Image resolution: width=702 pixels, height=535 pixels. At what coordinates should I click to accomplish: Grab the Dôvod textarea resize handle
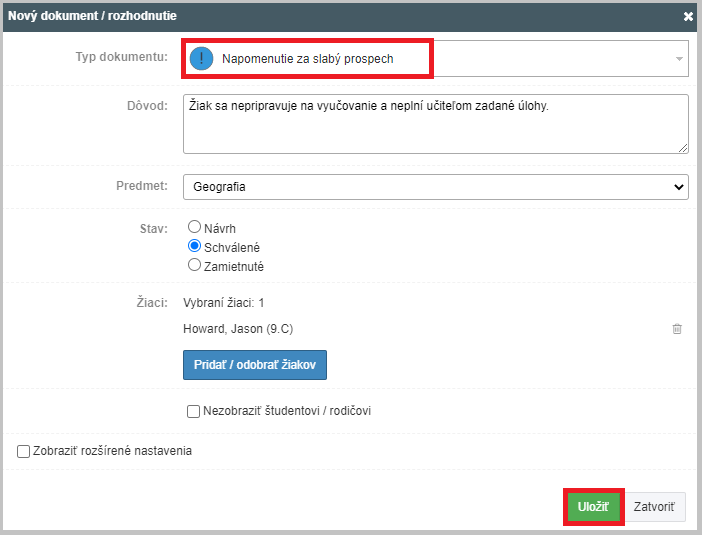click(x=683, y=148)
